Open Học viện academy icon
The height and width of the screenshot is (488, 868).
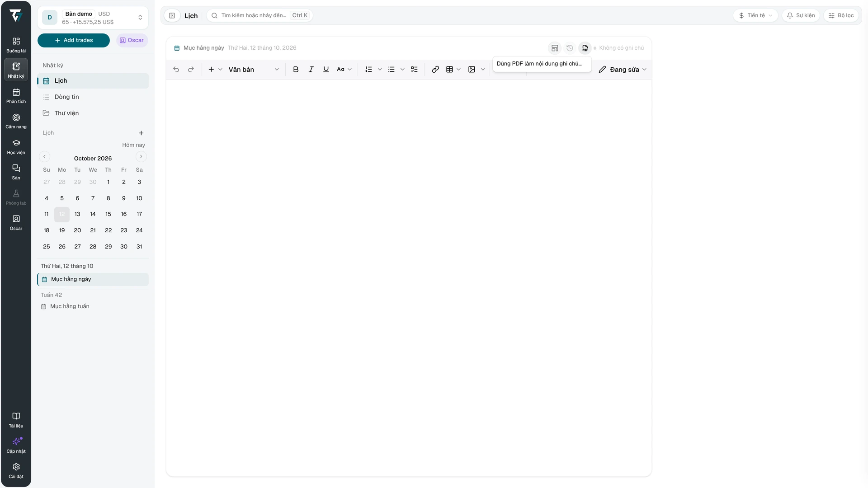tap(16, 147)
